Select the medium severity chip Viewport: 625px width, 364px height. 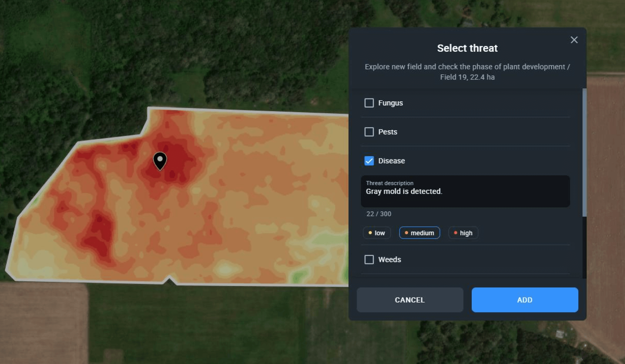click(x=420, y=233)
